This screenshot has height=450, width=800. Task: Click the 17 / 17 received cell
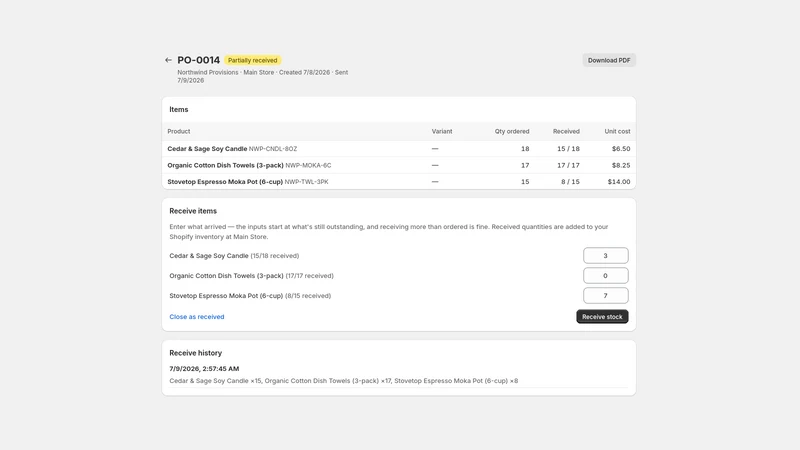click(x=568, y=165)
